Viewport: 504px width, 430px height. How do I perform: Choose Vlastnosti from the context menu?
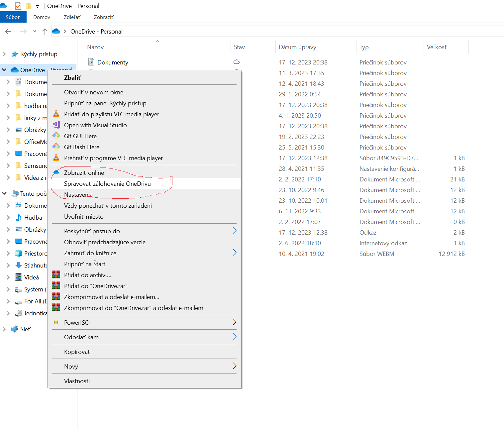[77, 381]
